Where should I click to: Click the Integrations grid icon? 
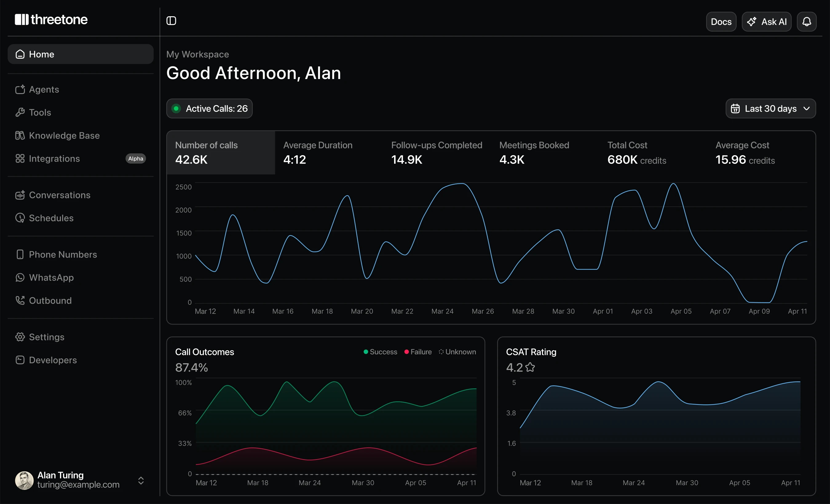click(x=20, y=159)
